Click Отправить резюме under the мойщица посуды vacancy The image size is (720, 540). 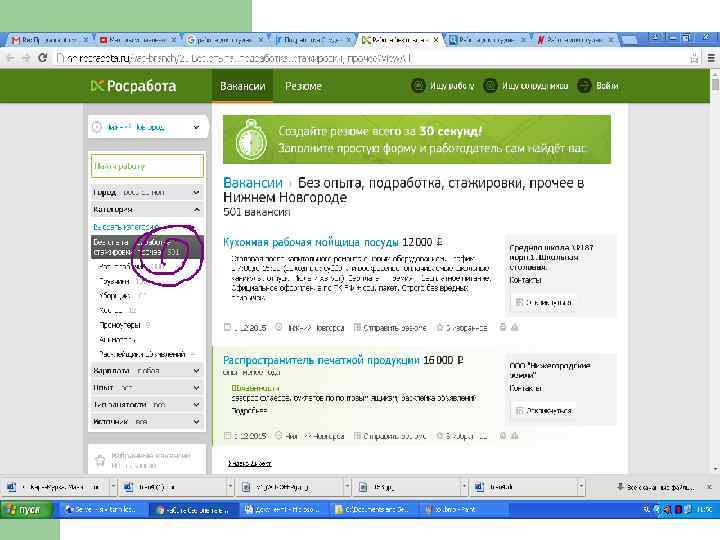(390, 328)
